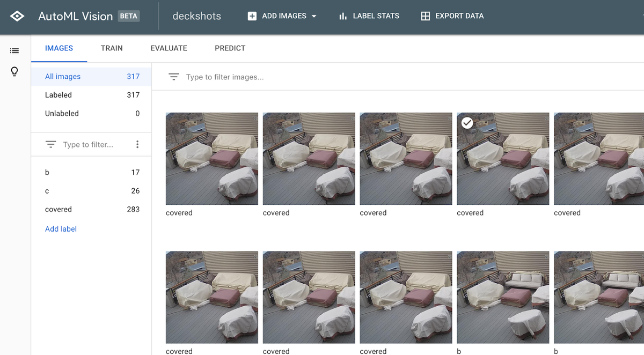
Task: Open the Predict tab
Action: coord(230,48)
